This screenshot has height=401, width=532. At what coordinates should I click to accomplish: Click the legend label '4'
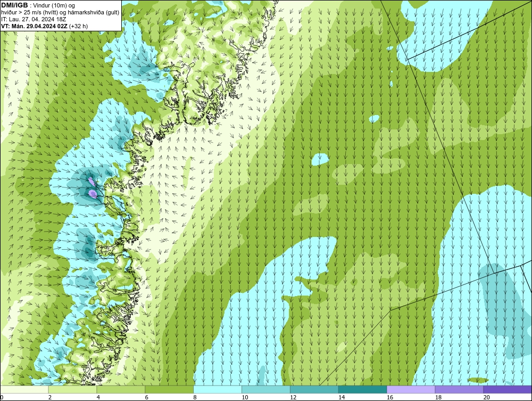tap(98, 397)
